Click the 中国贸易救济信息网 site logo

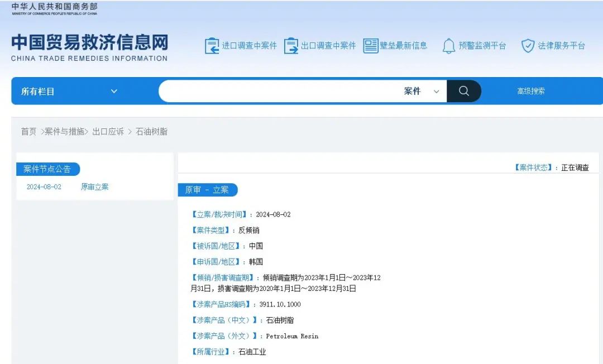89,47
